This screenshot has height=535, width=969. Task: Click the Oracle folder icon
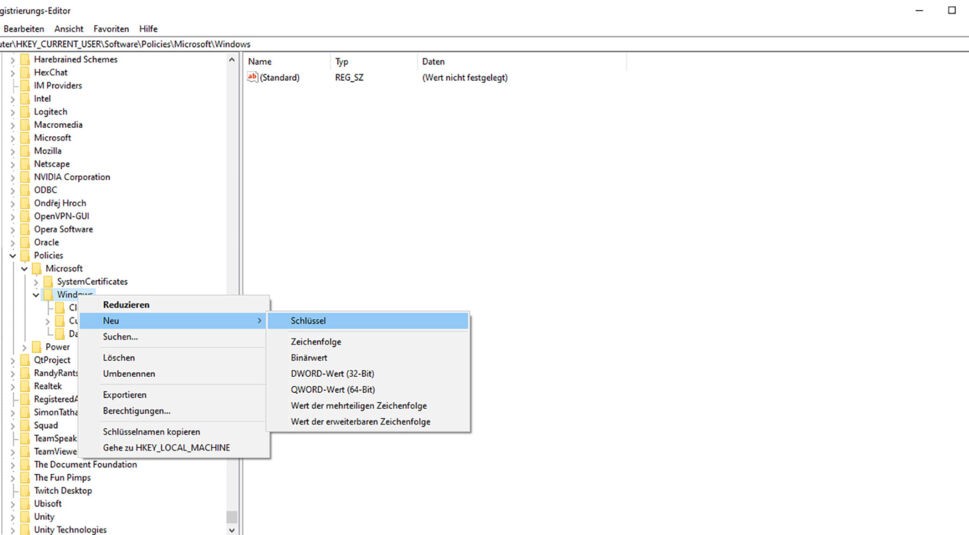(x=25, y=242)
